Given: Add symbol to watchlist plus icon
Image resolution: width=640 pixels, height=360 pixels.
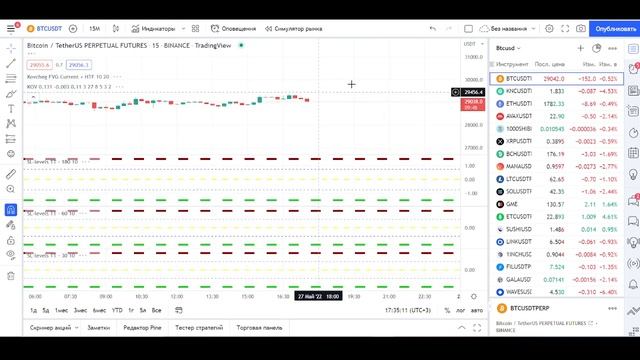Looking at the screenshot, I should [580, 48].
